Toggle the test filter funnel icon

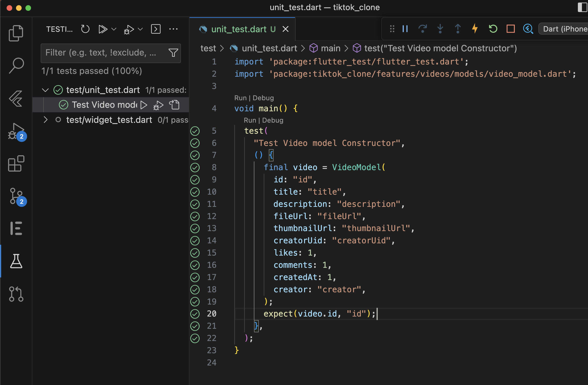coord(173,53)
